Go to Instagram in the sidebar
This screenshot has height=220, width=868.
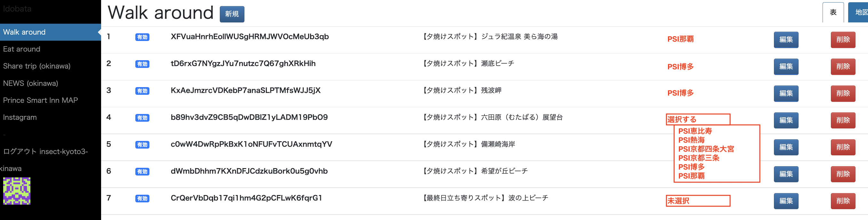click(20, 118)
